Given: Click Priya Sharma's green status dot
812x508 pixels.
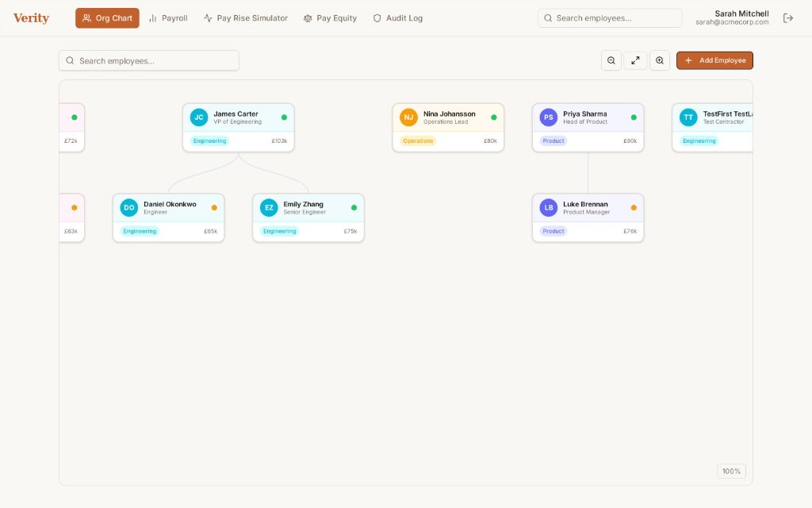Looking at the screenshot, I should click(x=634, y=117).
